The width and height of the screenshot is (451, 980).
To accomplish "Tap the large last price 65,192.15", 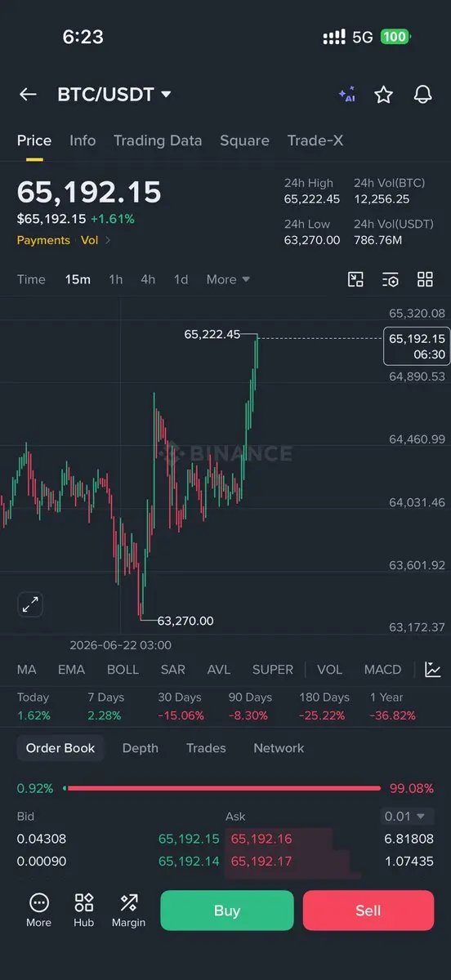I will 89,192.
